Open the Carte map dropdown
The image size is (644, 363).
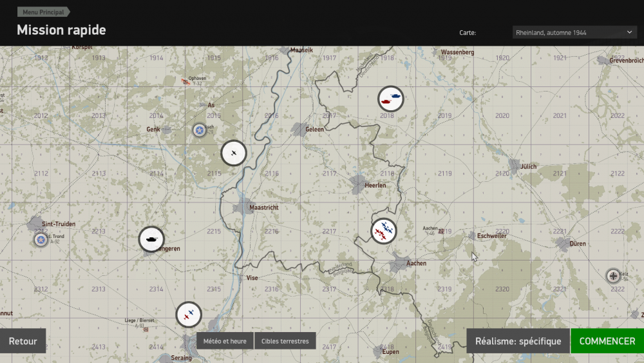(x=574, y=32)
